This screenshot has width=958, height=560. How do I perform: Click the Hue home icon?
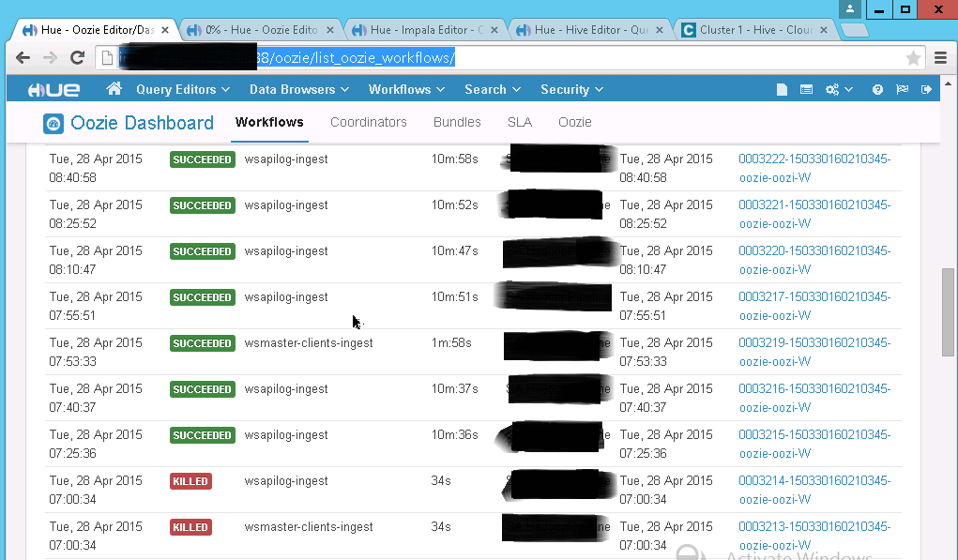pos(114,89)
